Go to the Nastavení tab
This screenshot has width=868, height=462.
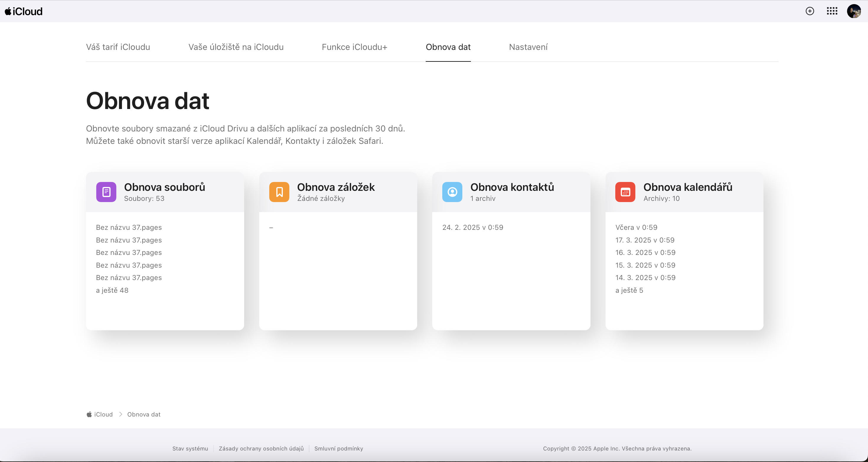click(528, 47)
